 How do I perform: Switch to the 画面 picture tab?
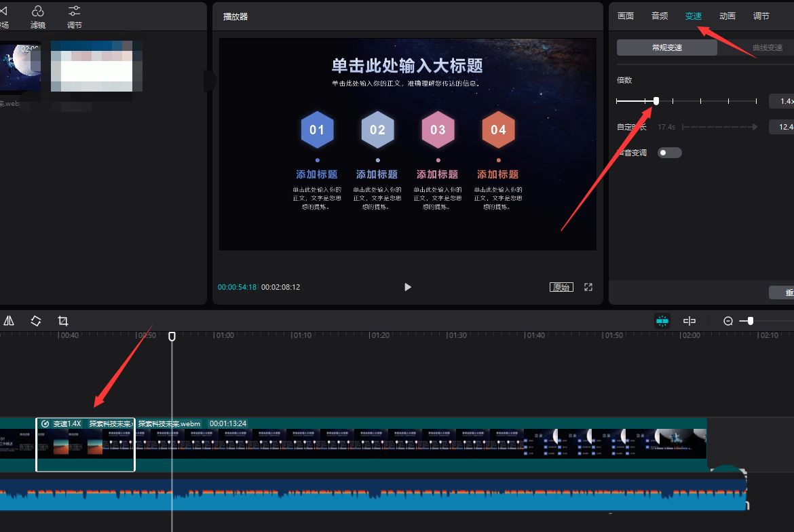click(626, 15)
